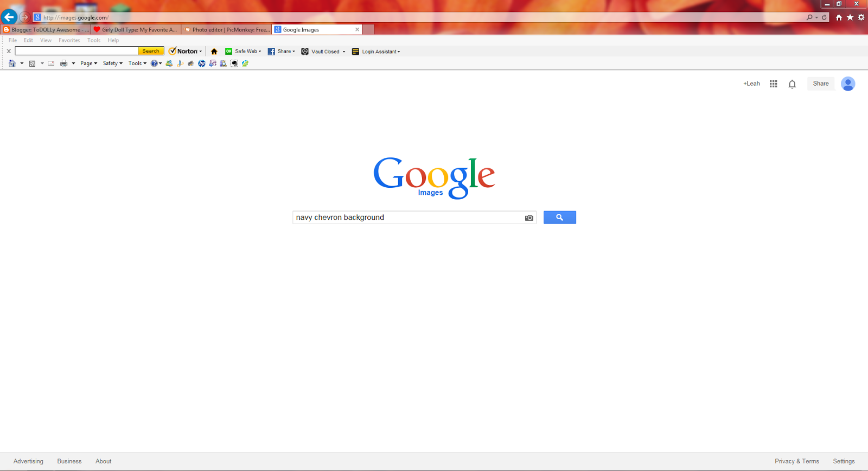The image size is (868, 471).
Task: Open the Edit menu
Action: (28, 40)
